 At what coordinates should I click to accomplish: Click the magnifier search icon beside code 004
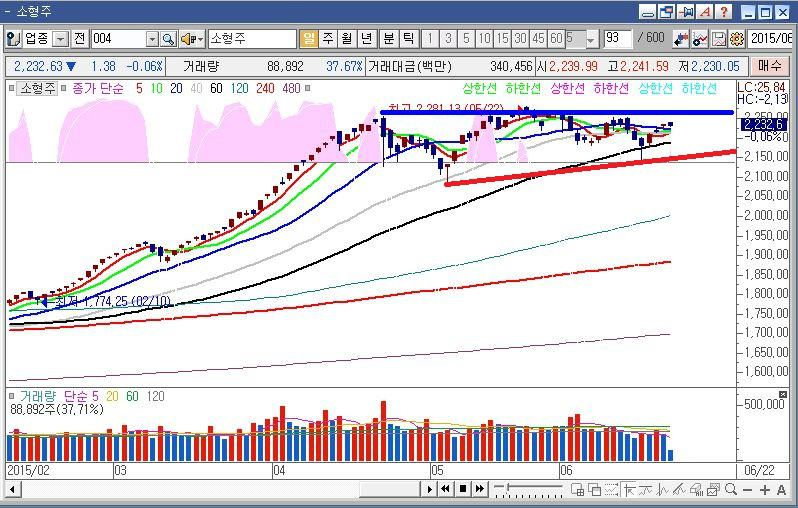[x=168, y=39]
